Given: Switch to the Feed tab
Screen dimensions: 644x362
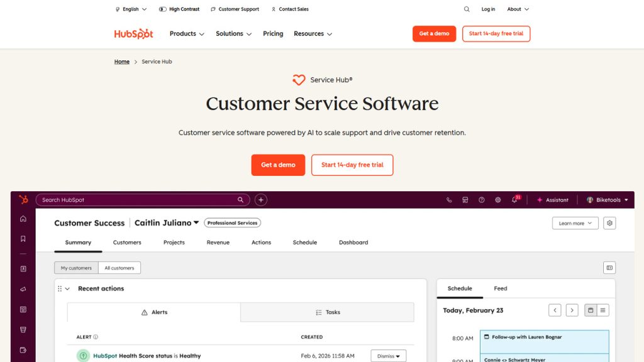Looking at the screenshot, I should (x=500, y=288).
